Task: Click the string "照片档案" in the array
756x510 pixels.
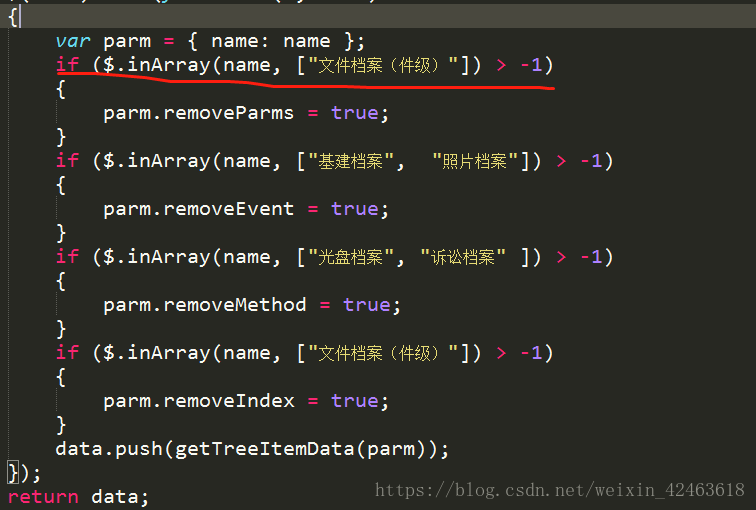Action: click(475, 161)
